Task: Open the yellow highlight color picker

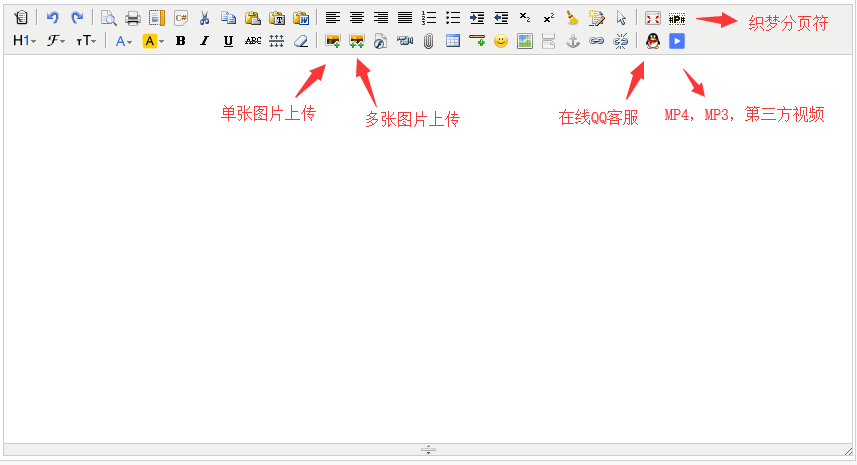Action: (153, 41)
